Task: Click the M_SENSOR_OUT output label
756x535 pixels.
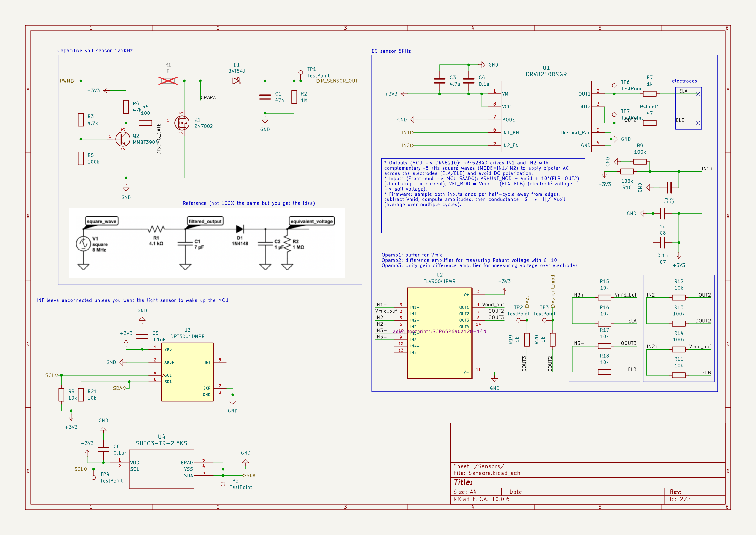Action: click(337, 81)
